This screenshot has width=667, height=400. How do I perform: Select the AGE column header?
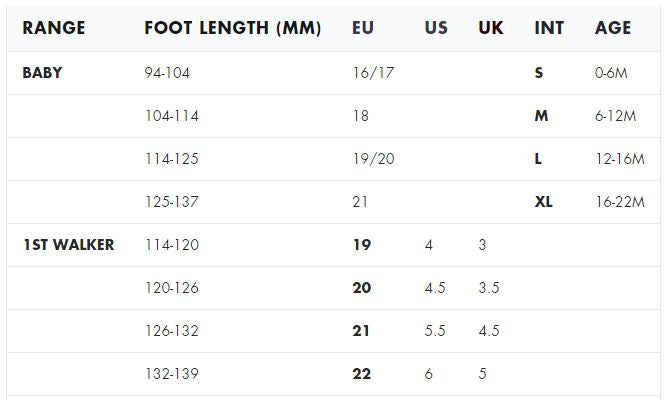pos(613,28)
